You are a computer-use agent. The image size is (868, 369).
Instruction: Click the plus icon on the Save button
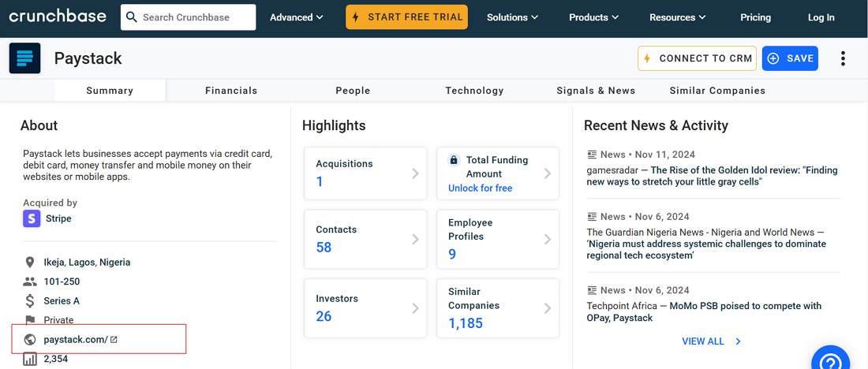[773, 58]
